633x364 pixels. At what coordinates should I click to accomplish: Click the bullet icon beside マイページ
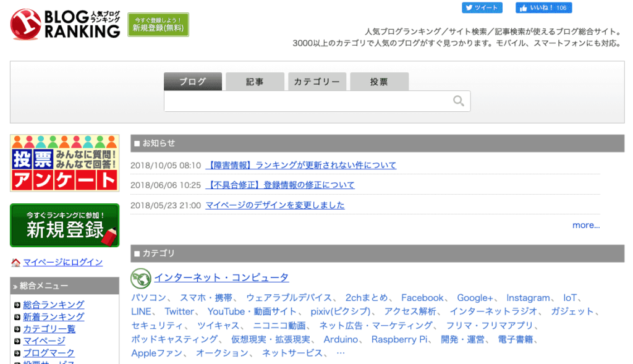(17, 341)
